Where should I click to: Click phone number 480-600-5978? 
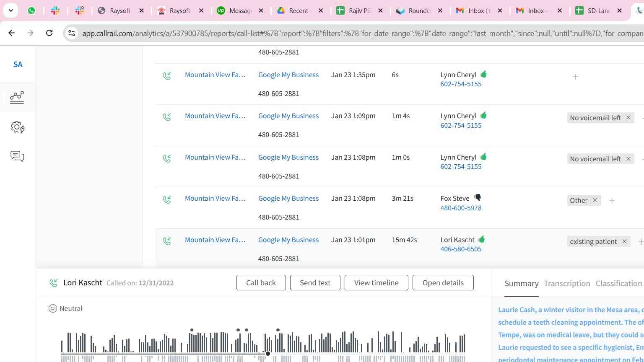461,208
